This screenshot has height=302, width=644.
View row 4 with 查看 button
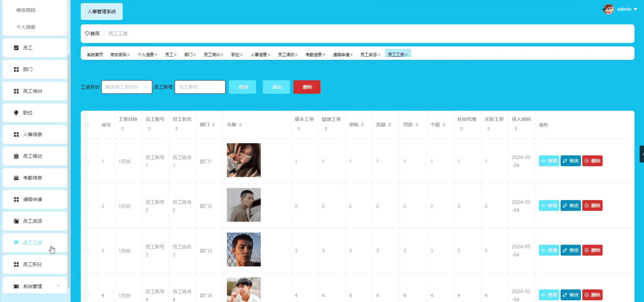549,295
